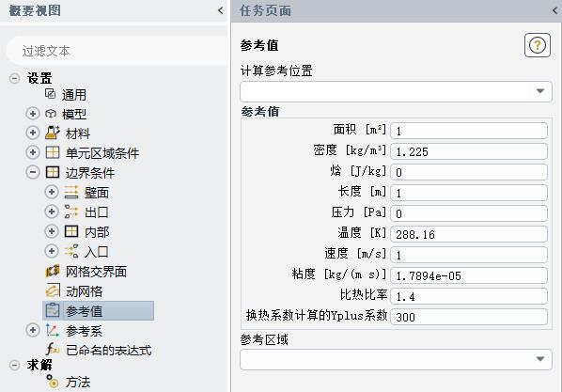The image size is (562, 392).
Task: Open the 计算参考位置 dropdown
Action: [x=396, y=91]
